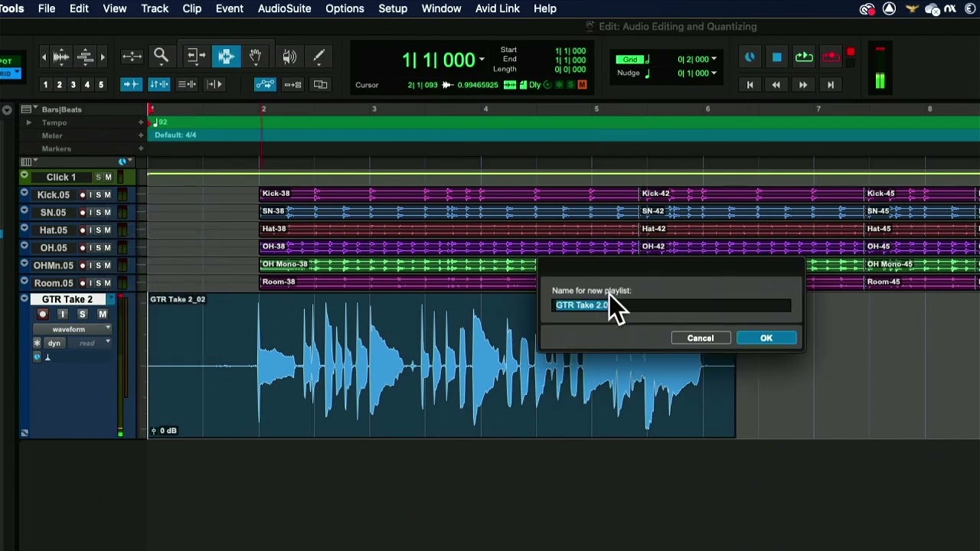This screenshot has width=980, height=551.
Task: Add a marker with Markers plus icon
Action: [141, 148]
